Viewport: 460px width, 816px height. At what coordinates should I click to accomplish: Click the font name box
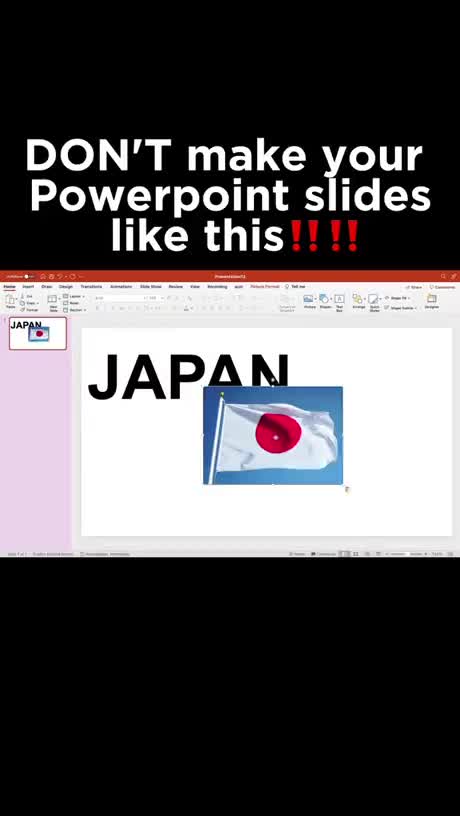pyautogui.click(x=118, y=298)
